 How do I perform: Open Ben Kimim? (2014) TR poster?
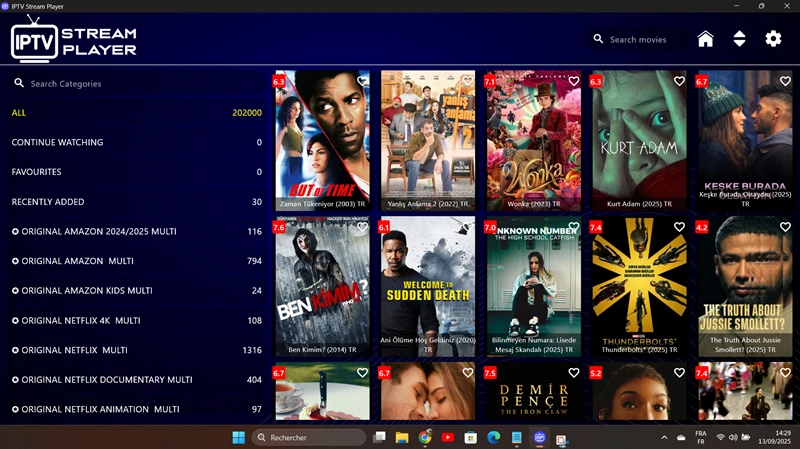[322, 286]
